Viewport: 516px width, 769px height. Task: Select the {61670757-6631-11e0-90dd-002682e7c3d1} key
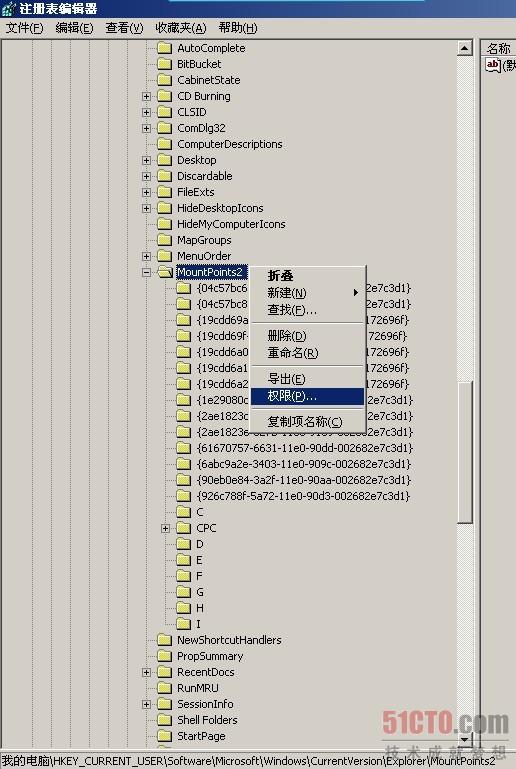tap(305, 448)
